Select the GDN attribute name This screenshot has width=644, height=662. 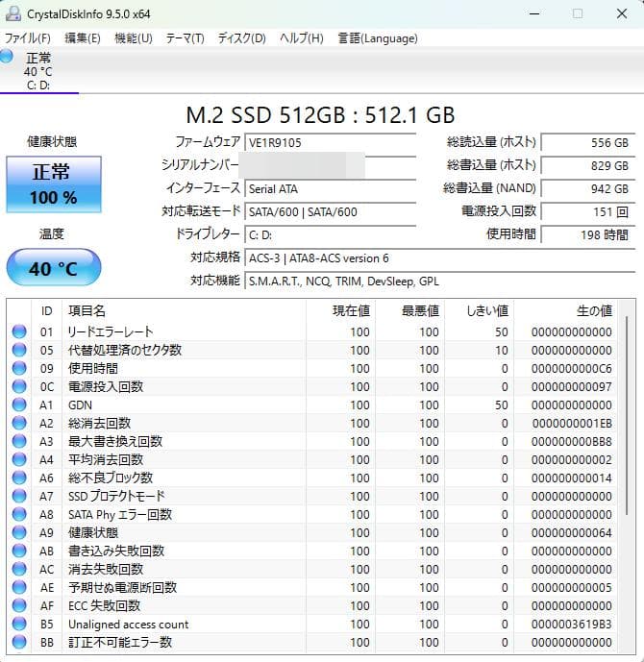click(x=80, y=405)
